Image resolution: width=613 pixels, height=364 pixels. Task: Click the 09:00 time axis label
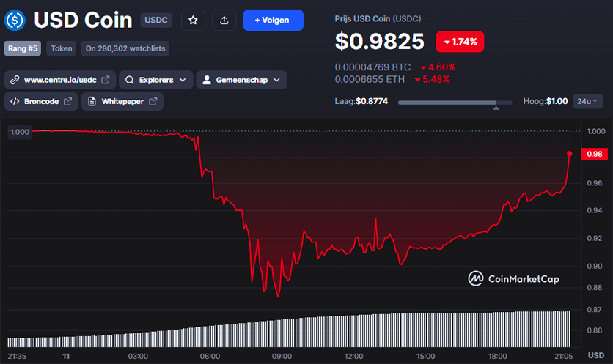click(282, 356)
